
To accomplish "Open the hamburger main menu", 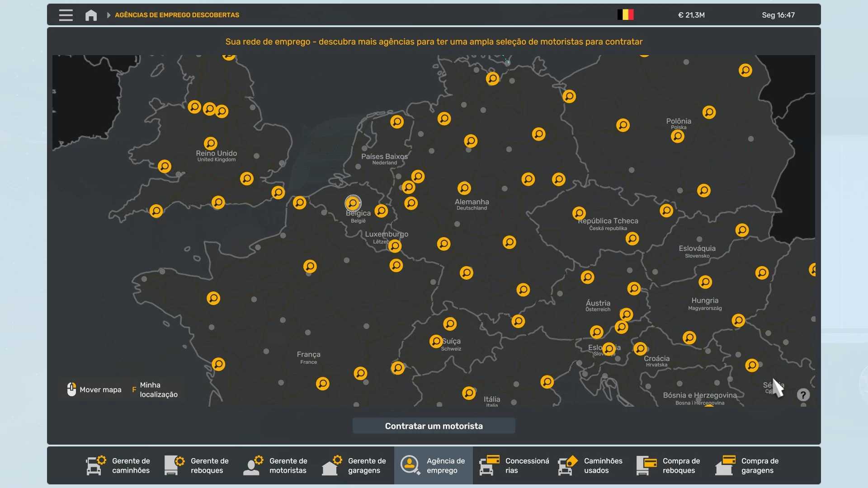I will [66, 15].
